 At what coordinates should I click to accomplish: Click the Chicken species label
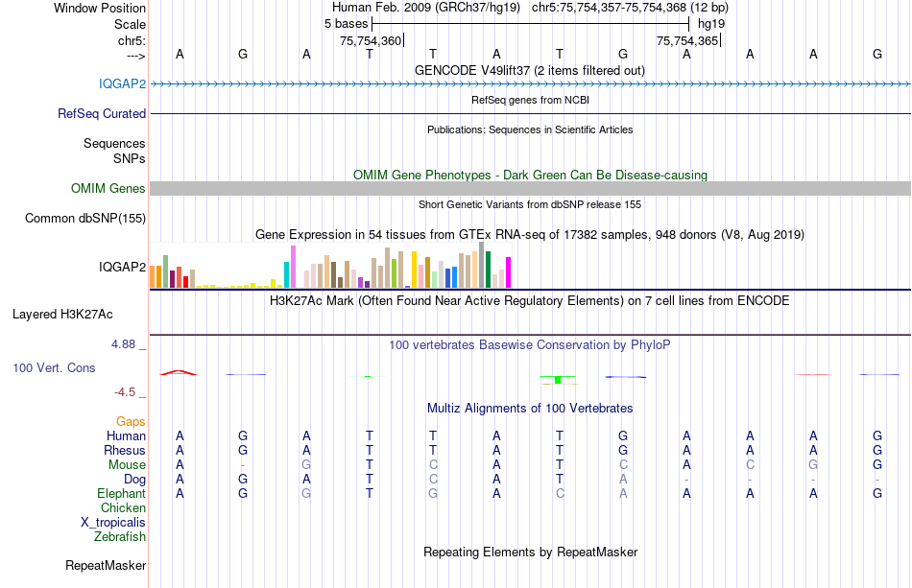[123, 507]
